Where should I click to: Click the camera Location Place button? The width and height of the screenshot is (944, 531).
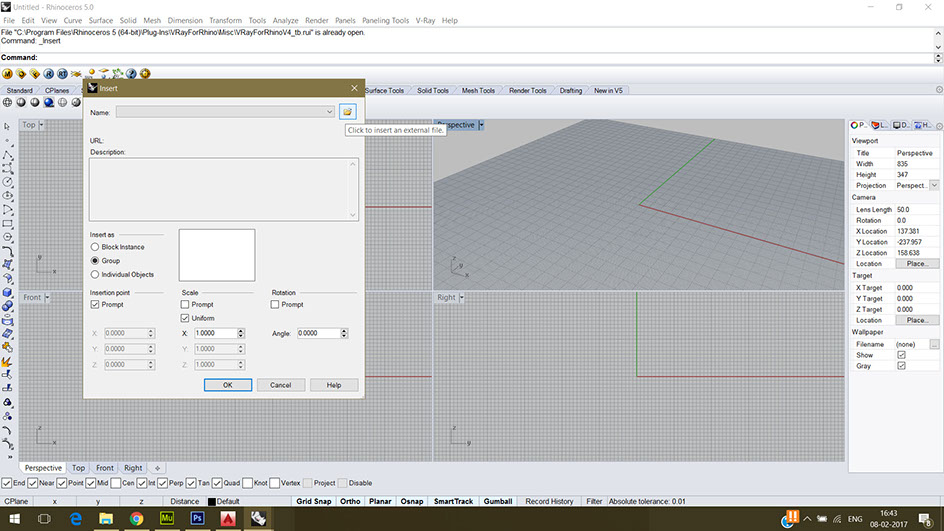[917, 264]
